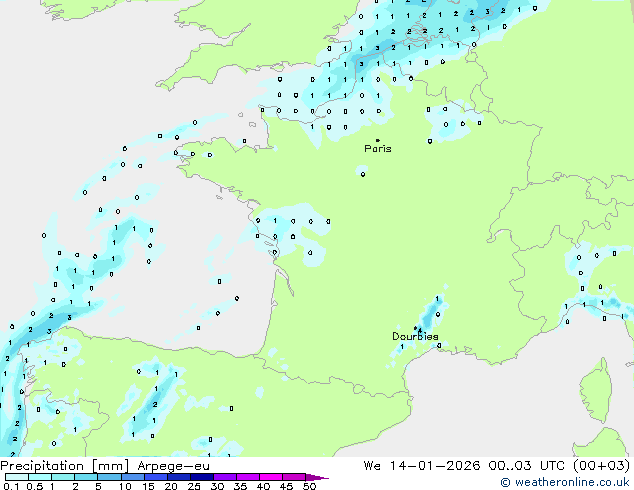634x490 pixels.
Task: Click the '00..03 UTC' time range text
Action: [x=526, y=466]
